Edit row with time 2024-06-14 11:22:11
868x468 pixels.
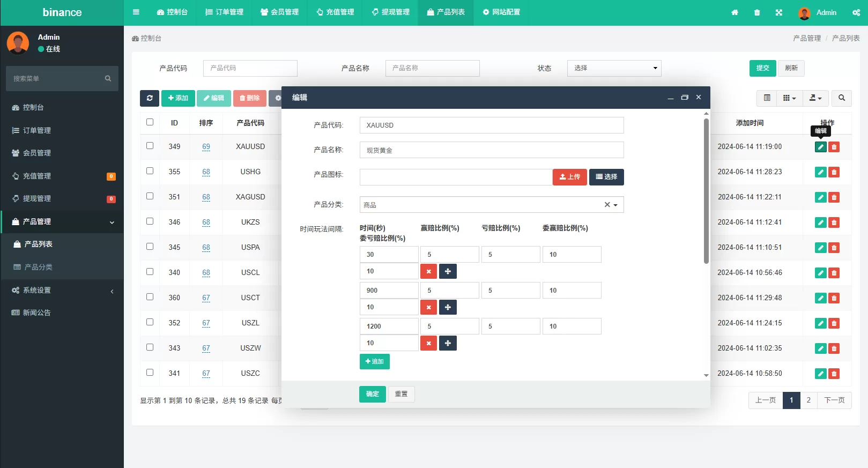pos(820,197)
